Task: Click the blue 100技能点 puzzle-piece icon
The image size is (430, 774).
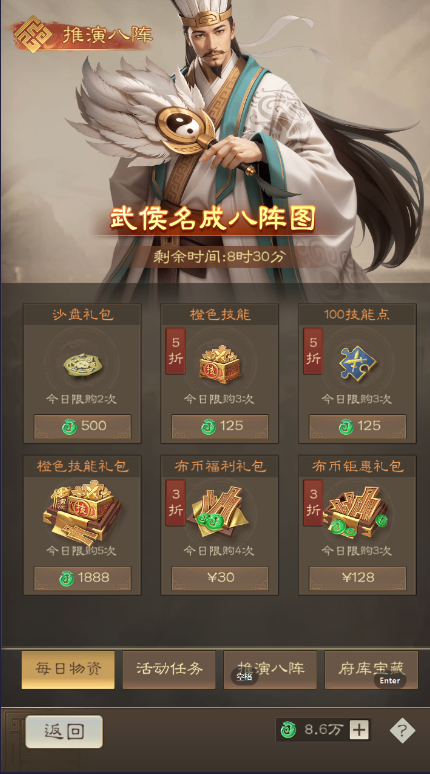Action: (357, 364)
